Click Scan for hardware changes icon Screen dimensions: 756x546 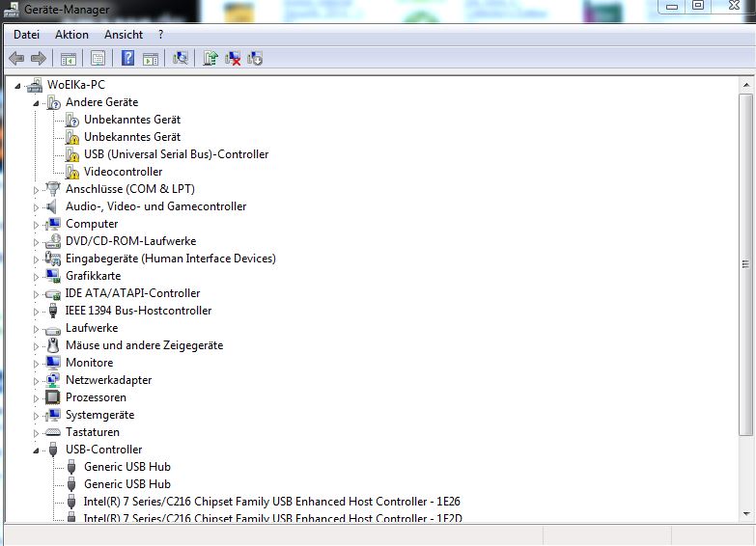181,58
